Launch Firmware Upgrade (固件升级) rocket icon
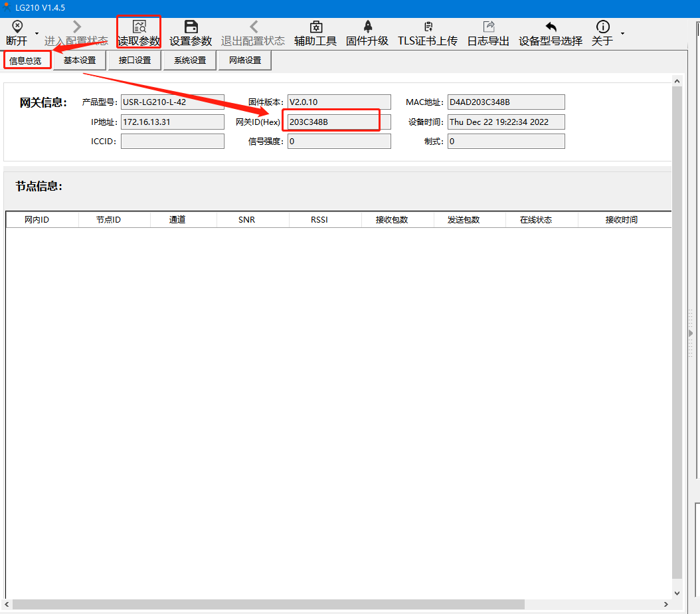700x614 pixels. point(367,27)
